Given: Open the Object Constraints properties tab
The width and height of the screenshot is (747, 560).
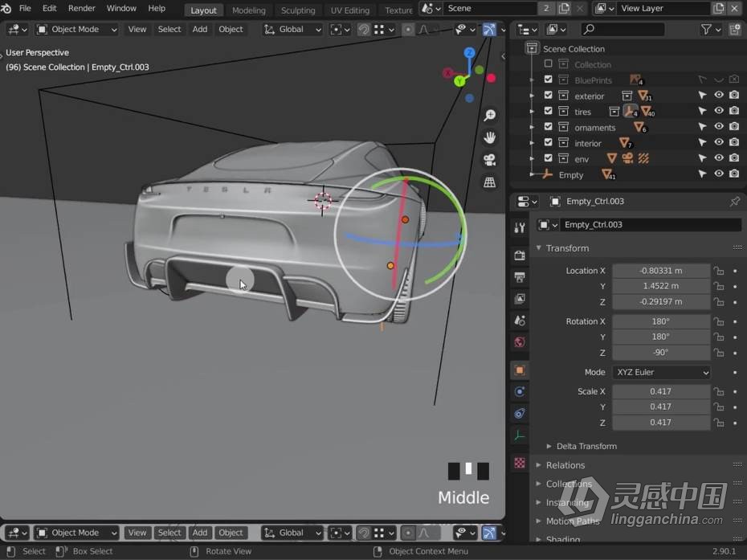Looking at the screenshot, I should click(x=520, y=413).
